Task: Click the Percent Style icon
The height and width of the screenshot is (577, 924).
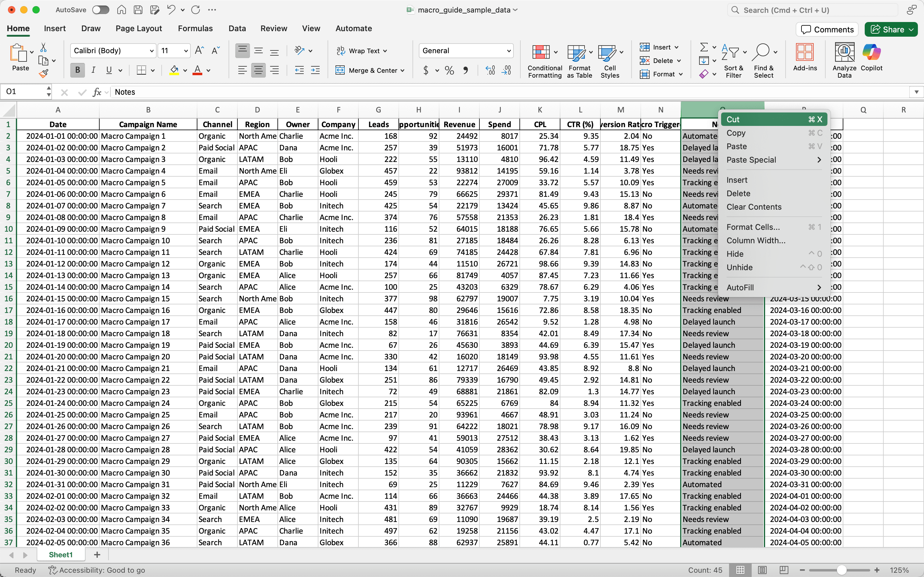Action: tap(449, 71)
